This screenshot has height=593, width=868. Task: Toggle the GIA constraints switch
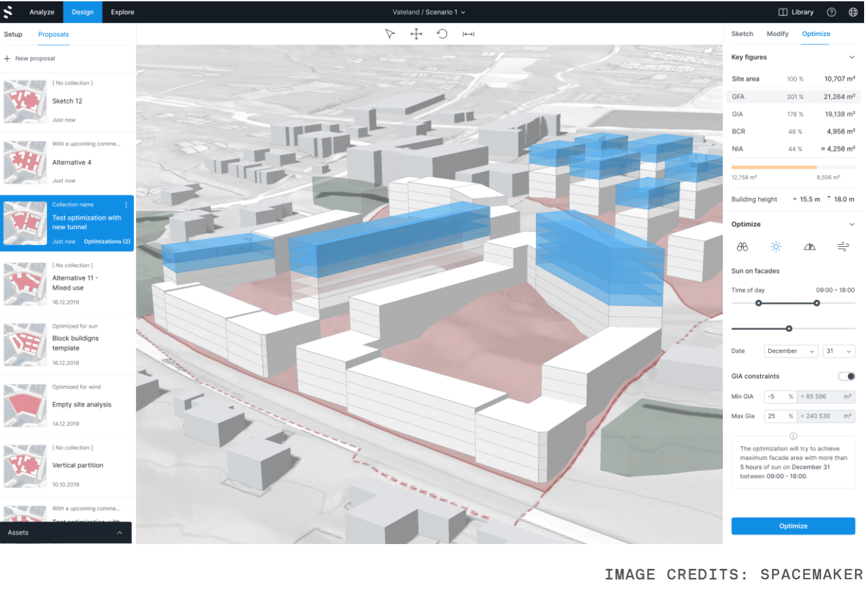(846, 376)
